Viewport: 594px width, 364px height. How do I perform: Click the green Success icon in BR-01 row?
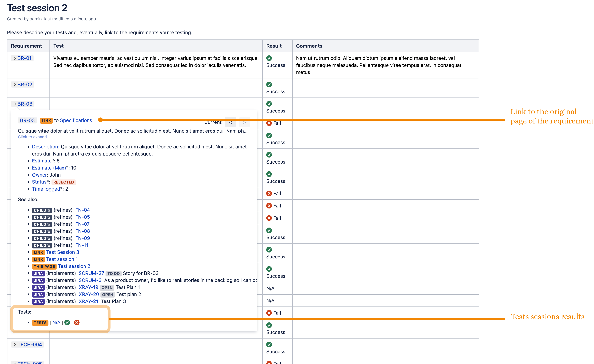point(269,58)
